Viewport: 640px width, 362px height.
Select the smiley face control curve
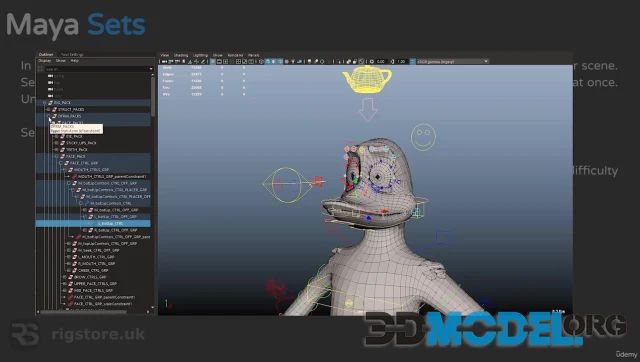pyautogui.click(x=423, y=137)
